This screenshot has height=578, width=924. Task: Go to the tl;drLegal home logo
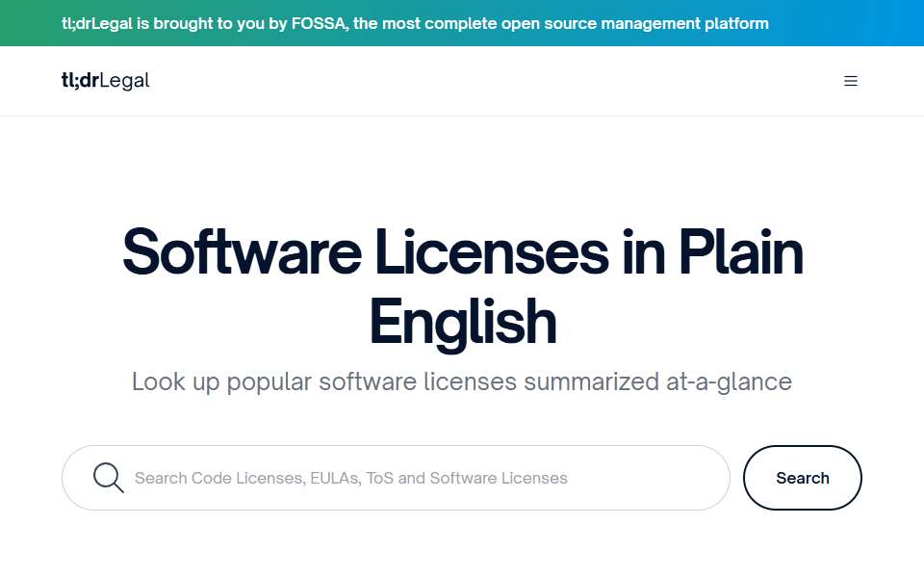click(106, 80)
